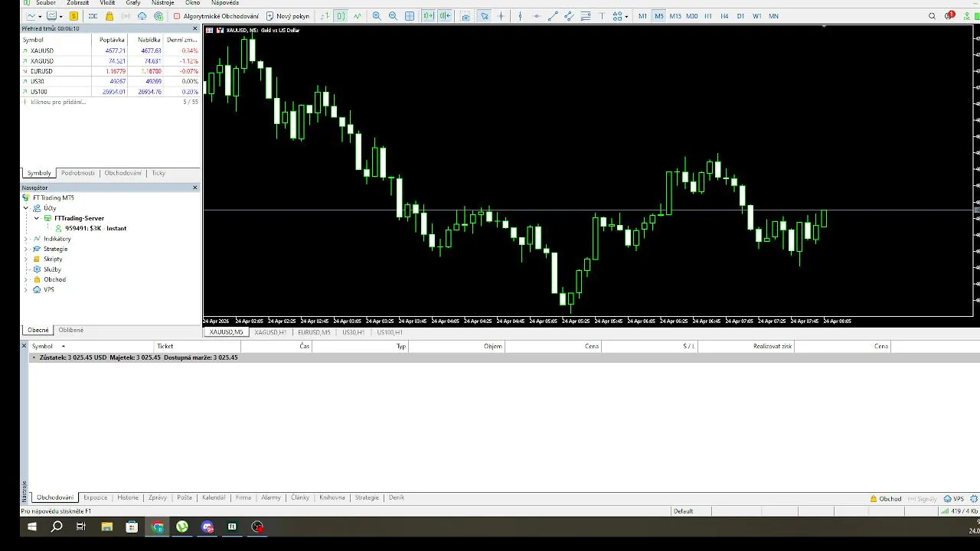Draw a vertical line on chart
This screenshot has height=551, width=980.
520,16
